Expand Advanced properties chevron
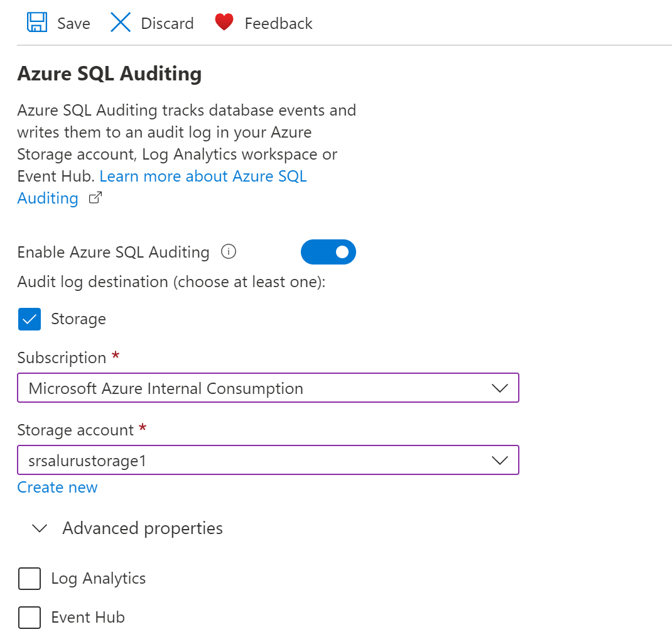The width and height of the screenshot is (672, 644). 40,528
